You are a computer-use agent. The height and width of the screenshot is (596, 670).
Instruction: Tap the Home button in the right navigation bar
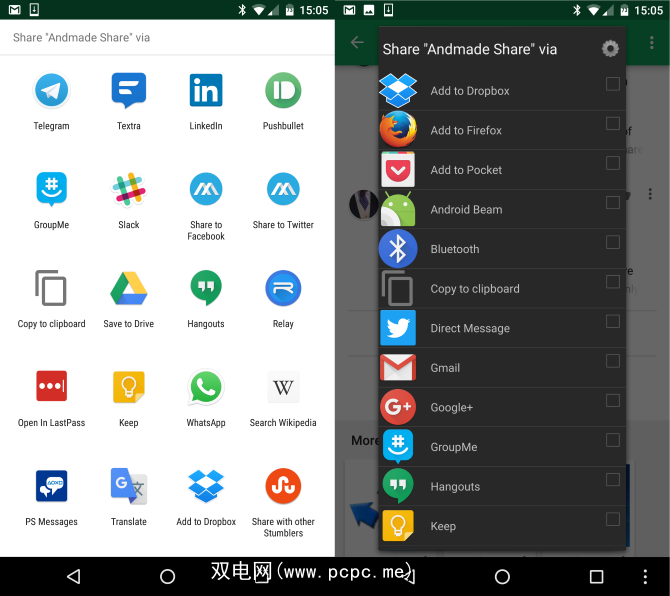pos(502,576)
